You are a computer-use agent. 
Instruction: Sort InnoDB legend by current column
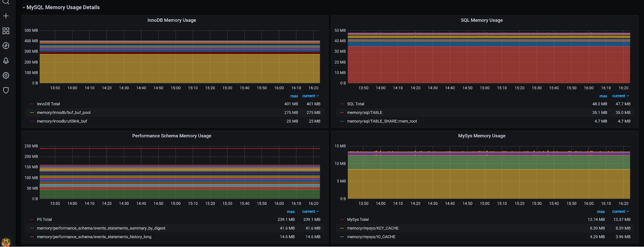click(308, 96)
